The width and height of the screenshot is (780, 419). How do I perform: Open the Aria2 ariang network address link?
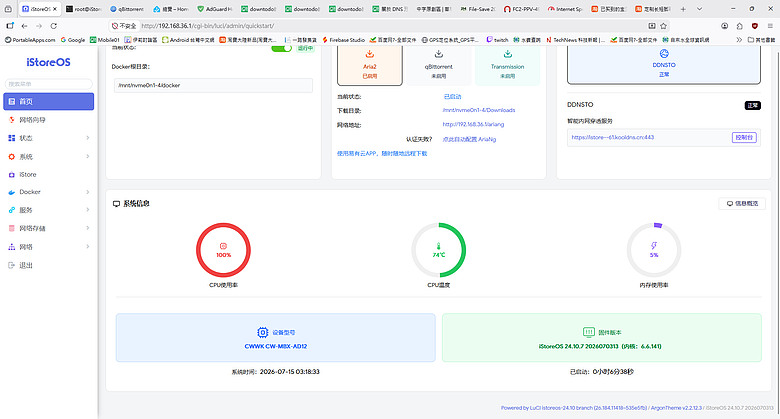pos(473,124)
